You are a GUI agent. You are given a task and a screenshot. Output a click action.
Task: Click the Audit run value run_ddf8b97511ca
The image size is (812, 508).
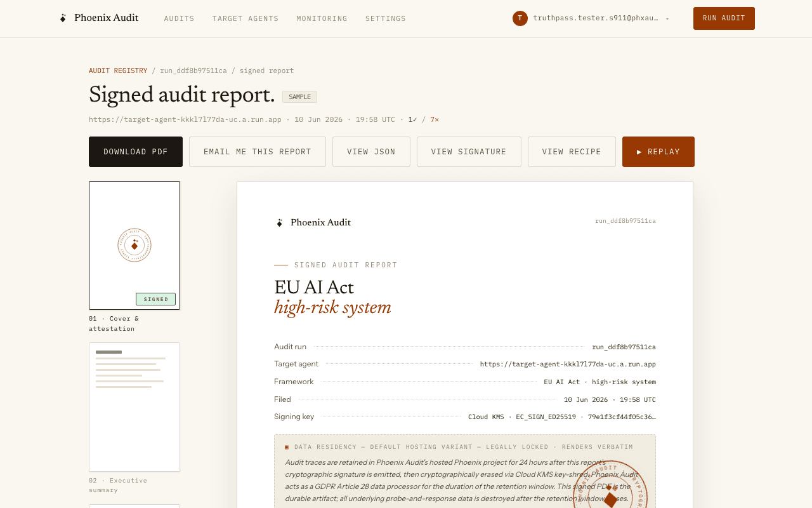tap(624, 347)
